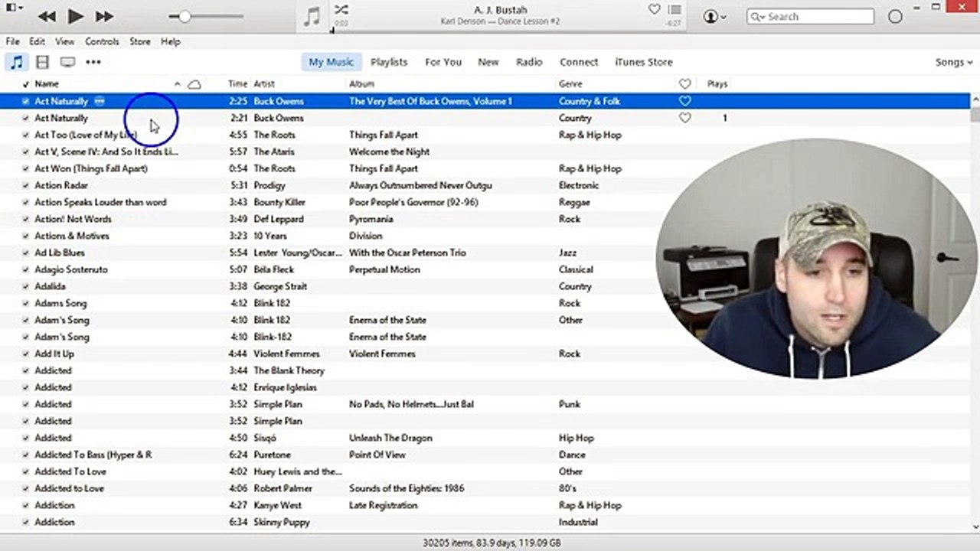Switch to Music library icon
The image size is (980, 551).
(16, 62)
